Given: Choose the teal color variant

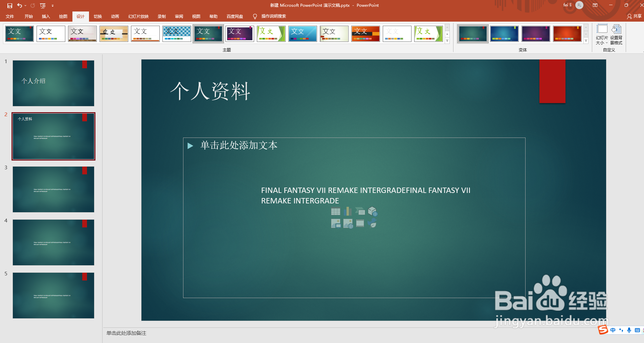Looking at the screenshot, I should [473, 34].
